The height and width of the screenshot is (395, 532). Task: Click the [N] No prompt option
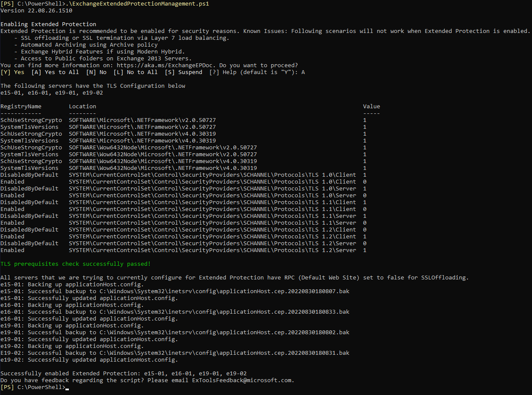pos(96,72)
